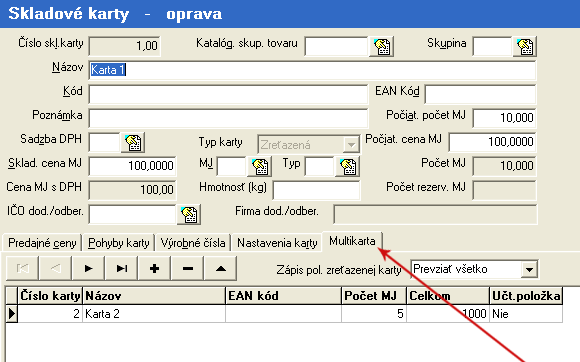Click the EAN kód column header
This screenshot has height=362, width=580.
283,296
